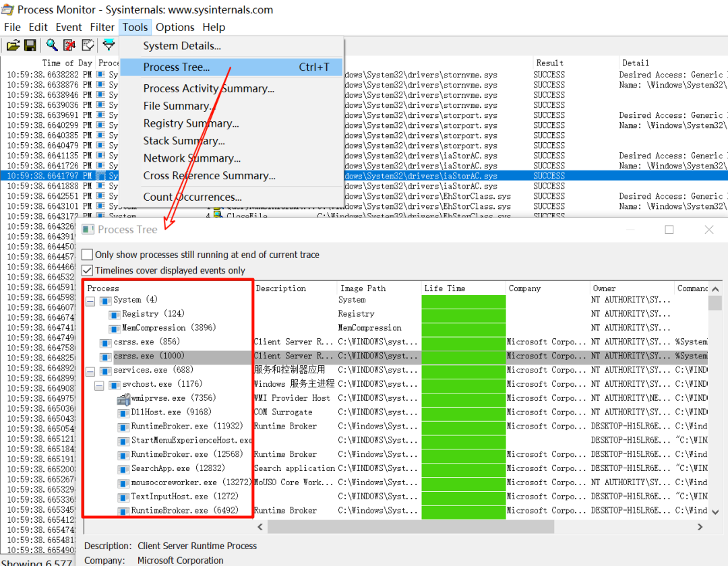This screenshot has height=566, width=728.
Task: Clear the display using the red-X icon
Action: [x=70, y=45]
